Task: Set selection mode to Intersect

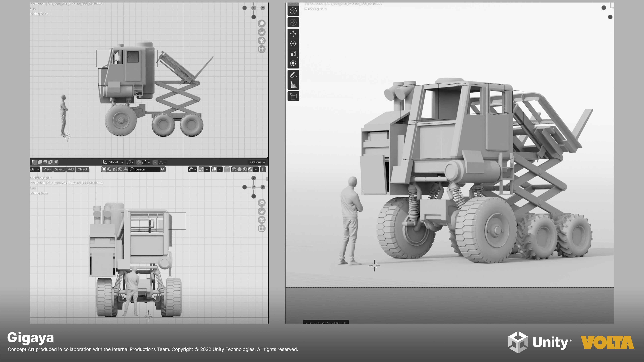Action: point(56,162)
